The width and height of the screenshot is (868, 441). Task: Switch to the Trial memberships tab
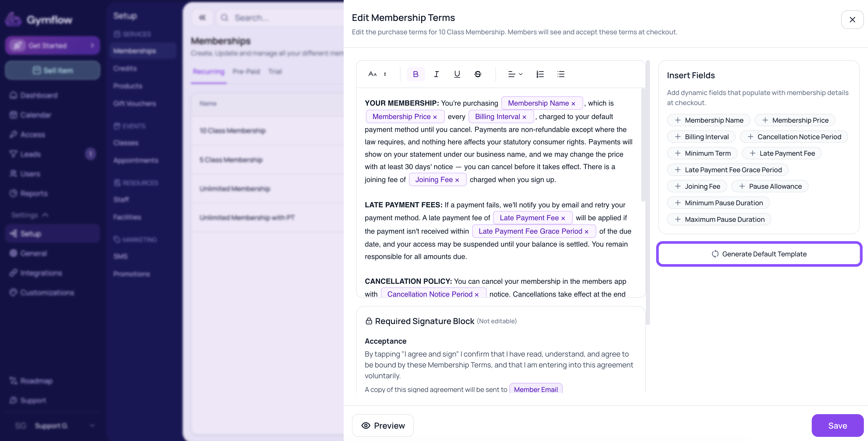(x=275, y=72)
